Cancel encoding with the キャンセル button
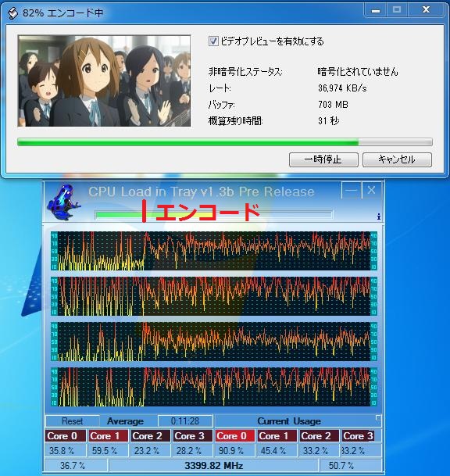 point(397,159)
